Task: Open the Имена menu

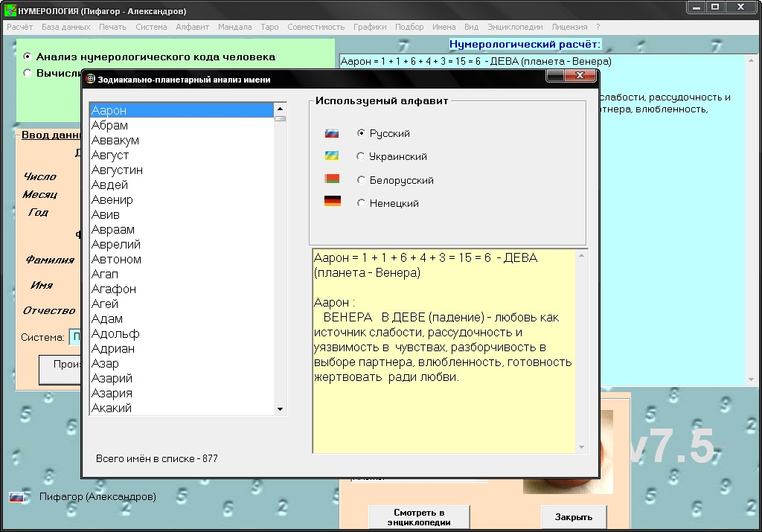Action: click(444, 27)
